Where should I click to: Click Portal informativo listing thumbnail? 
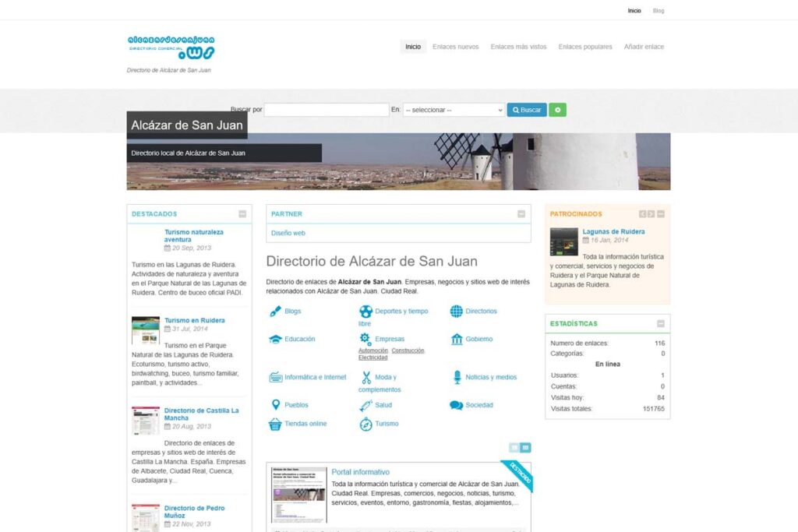(298, 495)
